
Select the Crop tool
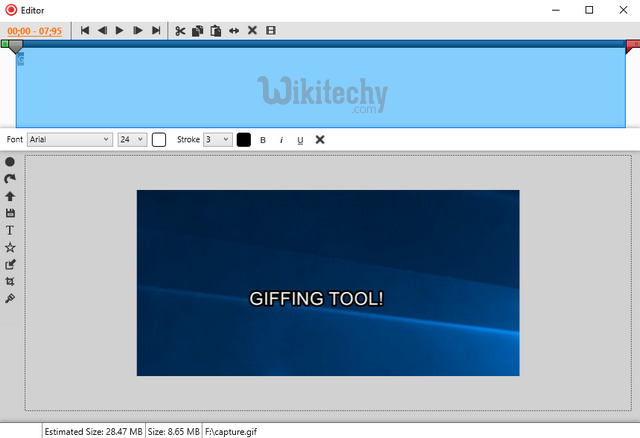[x=10, y=281]
